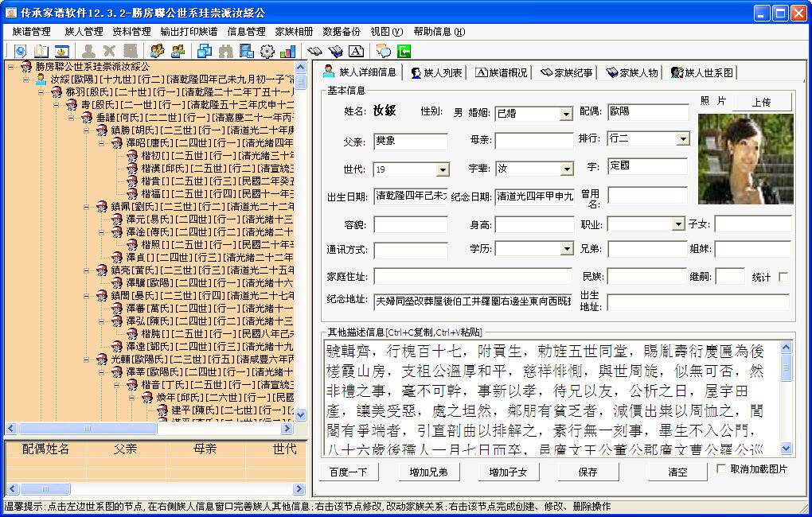Open the 世代 dropdown showing 19
Screen dimensions: 812x517
[x=443, y=169]
